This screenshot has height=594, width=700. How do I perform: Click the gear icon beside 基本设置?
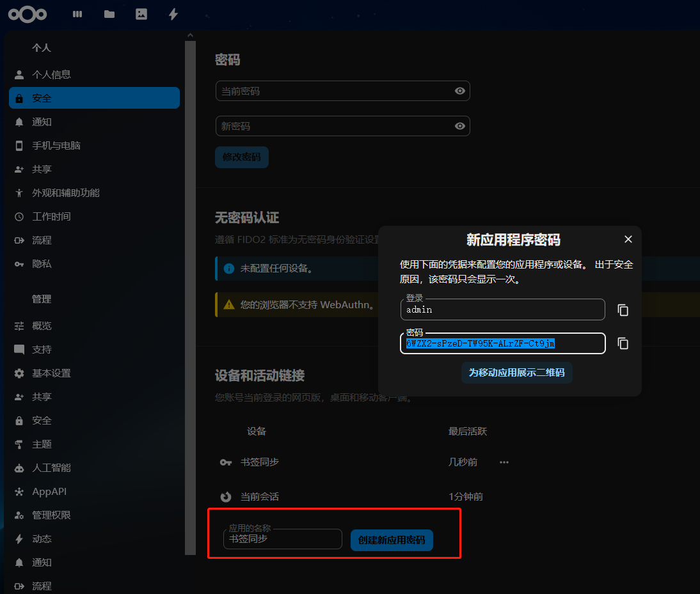click(19, 373)
